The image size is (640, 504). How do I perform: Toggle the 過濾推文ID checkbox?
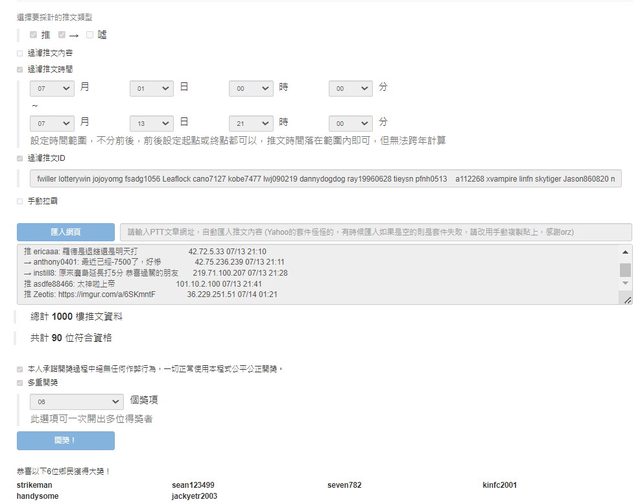[19, 157]
